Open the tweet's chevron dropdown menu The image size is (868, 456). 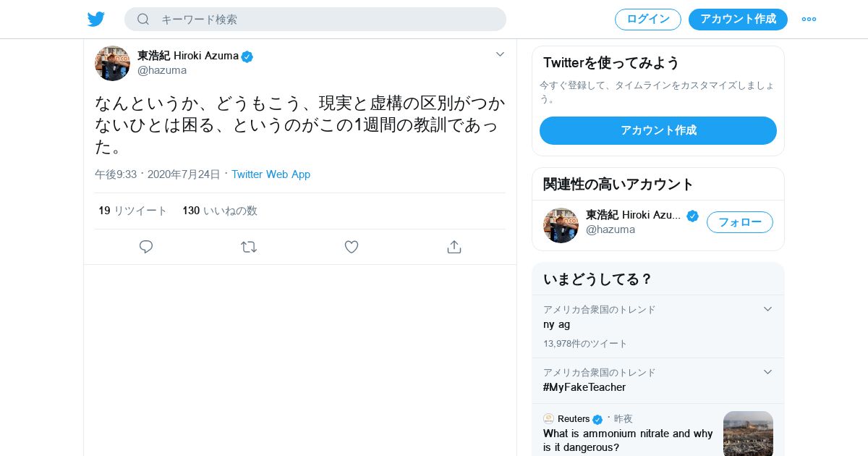(500, 54)
